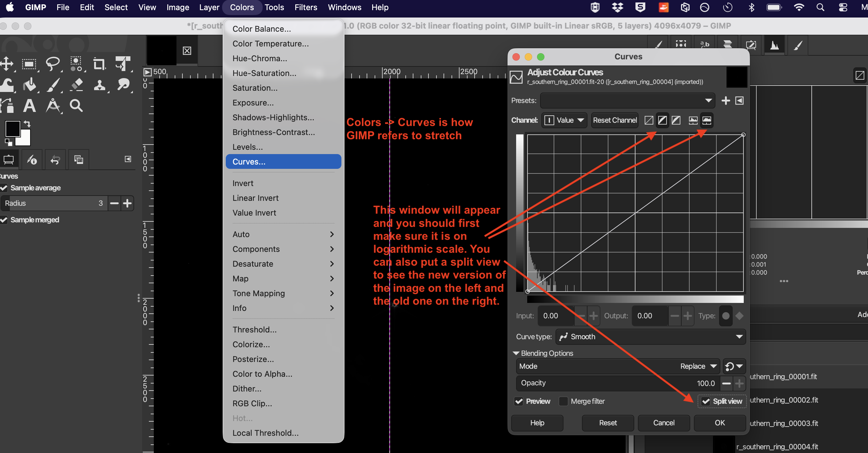868x453 pixels.
Task: Select the Free Select lasso tool
Action: 52,64
